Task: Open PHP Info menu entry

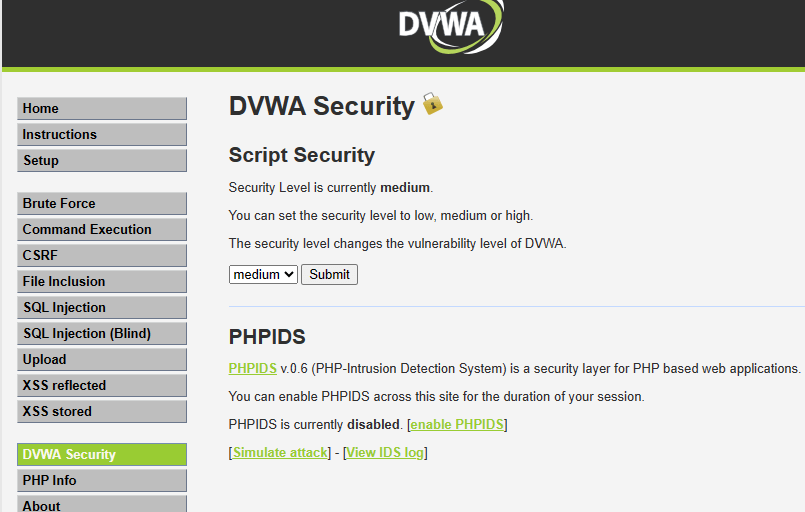Action: pos(101,480)
